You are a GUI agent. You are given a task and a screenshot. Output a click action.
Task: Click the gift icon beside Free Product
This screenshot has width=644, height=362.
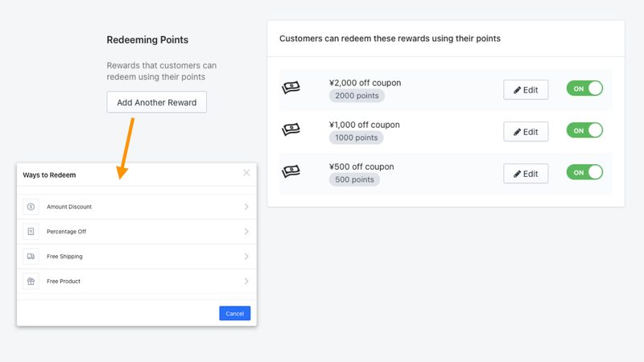coord(31,281)
